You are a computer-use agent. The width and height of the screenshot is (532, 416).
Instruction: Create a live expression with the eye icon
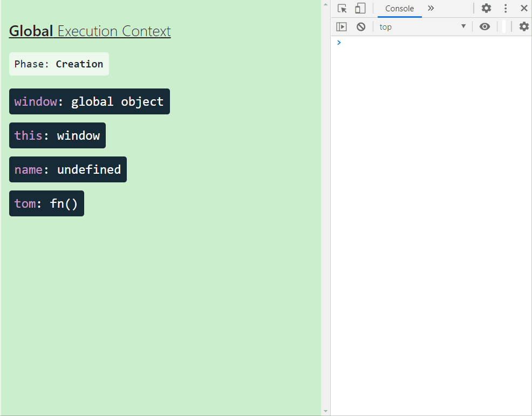click(x=485, y=26)
